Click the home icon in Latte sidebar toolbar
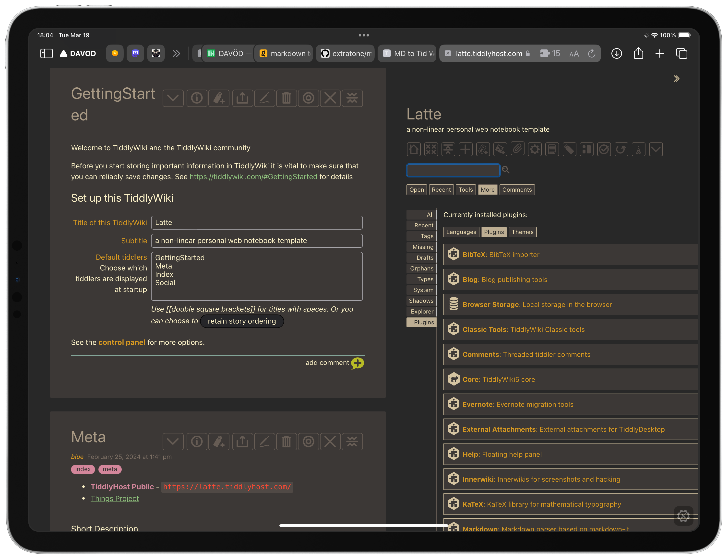Screen dimensions: 728x560 (414, 149)
